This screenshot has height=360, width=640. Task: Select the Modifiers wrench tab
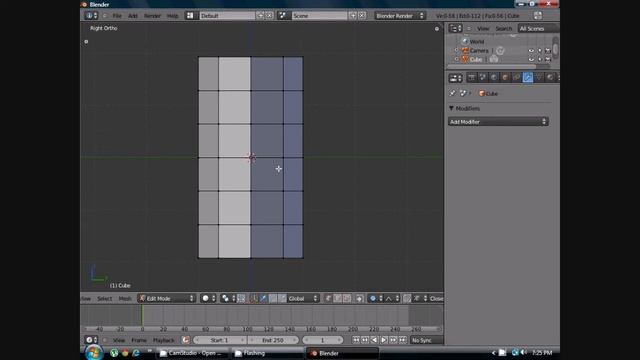coord(528,77)
